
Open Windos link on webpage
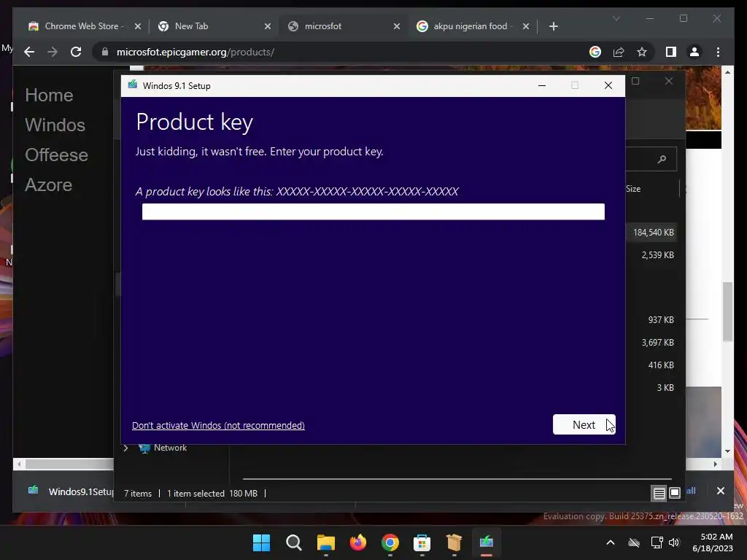55,125
